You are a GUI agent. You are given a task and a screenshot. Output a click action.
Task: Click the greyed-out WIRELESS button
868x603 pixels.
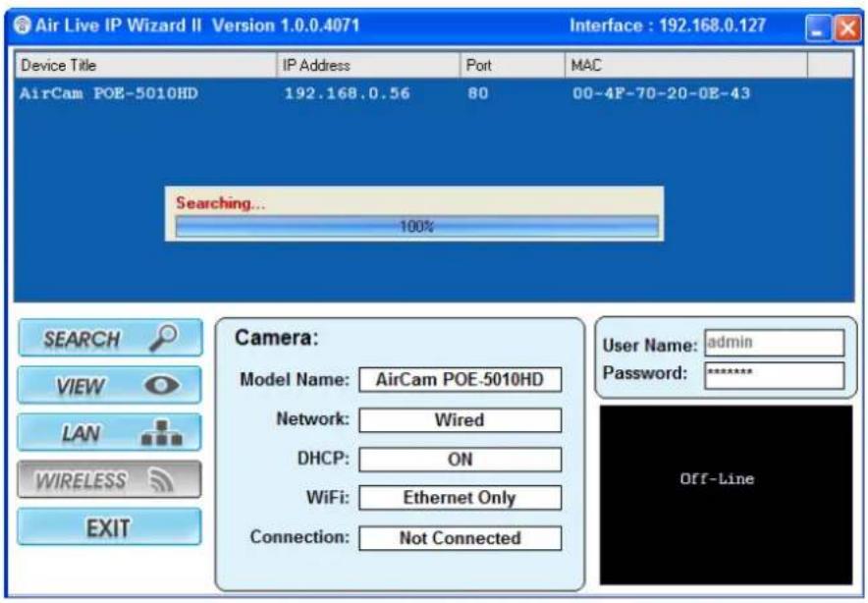click(110, 479)
